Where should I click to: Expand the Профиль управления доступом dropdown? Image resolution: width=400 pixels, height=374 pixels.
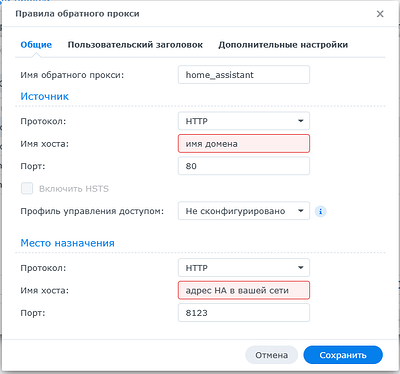click(244, 211)
